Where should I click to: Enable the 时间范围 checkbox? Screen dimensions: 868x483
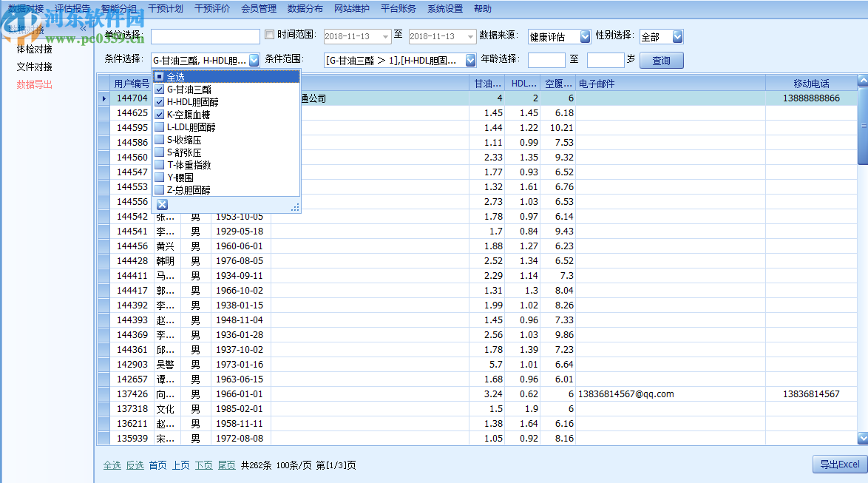click(269, 35)
